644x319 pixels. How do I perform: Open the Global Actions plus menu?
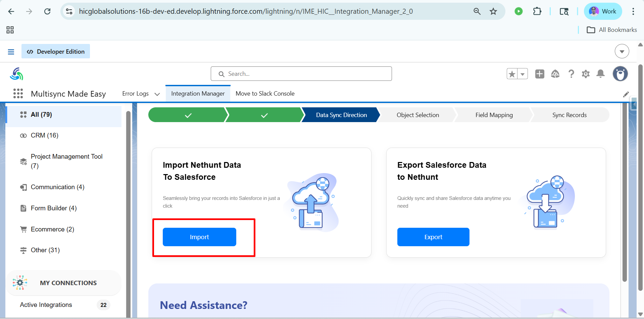click(540, 74)
